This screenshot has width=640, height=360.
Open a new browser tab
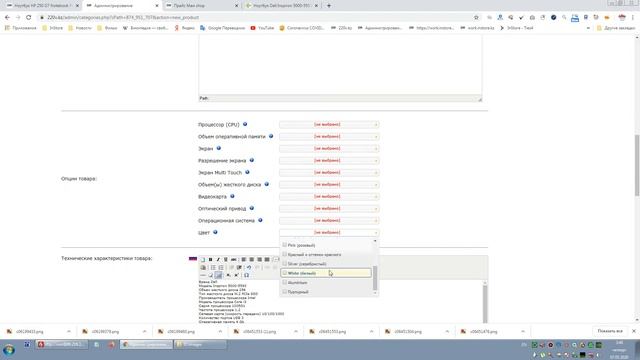pyautogui.click(x=329, y=6)
